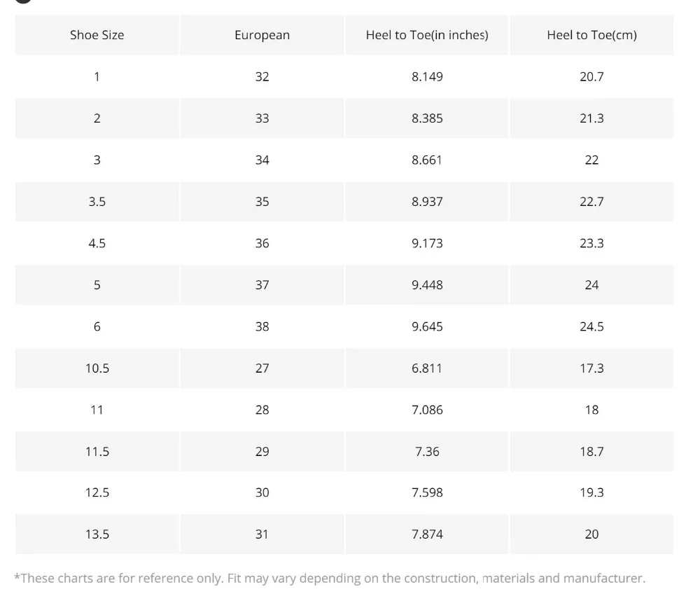
Task: Click European size 32 cell
Action: (262, 76)
